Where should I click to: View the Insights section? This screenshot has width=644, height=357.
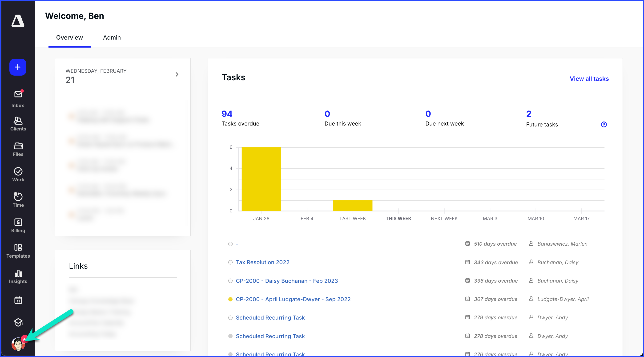pos(18,276)
